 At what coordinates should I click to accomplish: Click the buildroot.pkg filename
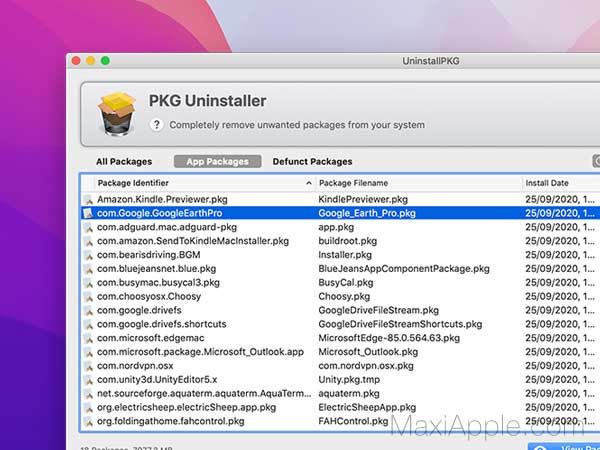(x=347, y=241)
